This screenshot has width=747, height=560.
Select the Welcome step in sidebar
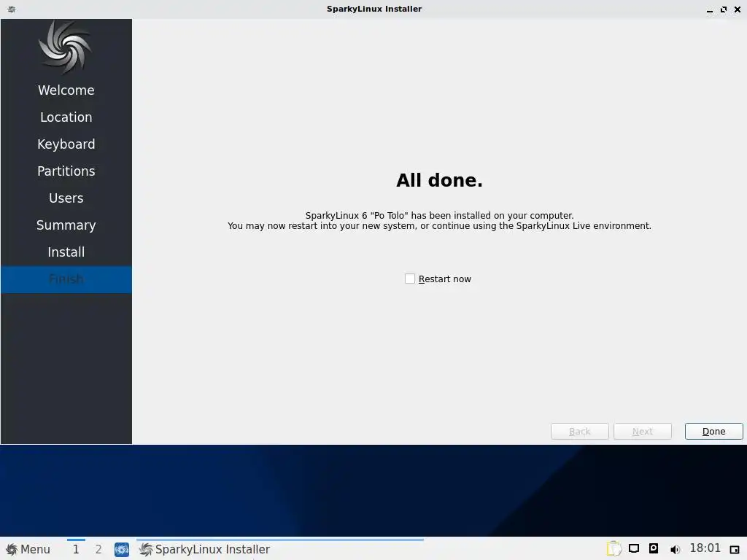[x=66, y=90]
